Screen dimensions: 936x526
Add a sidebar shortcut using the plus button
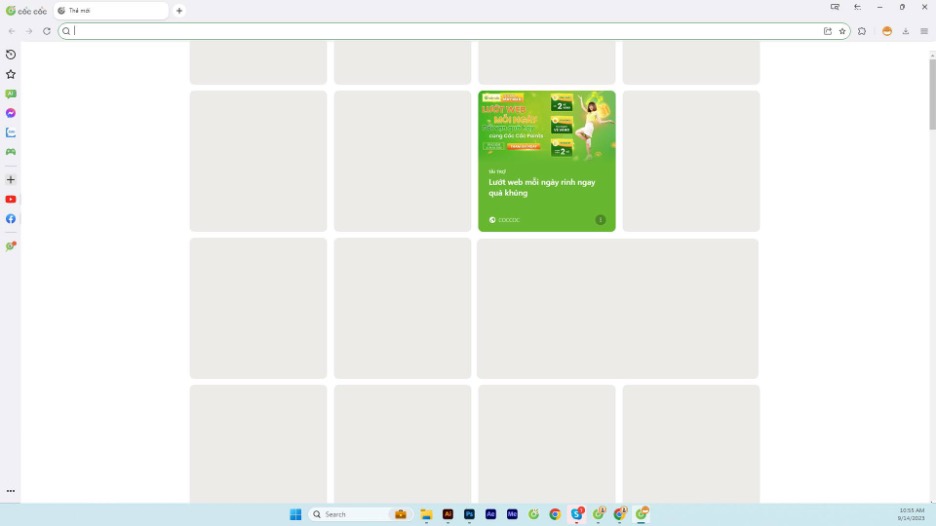point(11,180)
